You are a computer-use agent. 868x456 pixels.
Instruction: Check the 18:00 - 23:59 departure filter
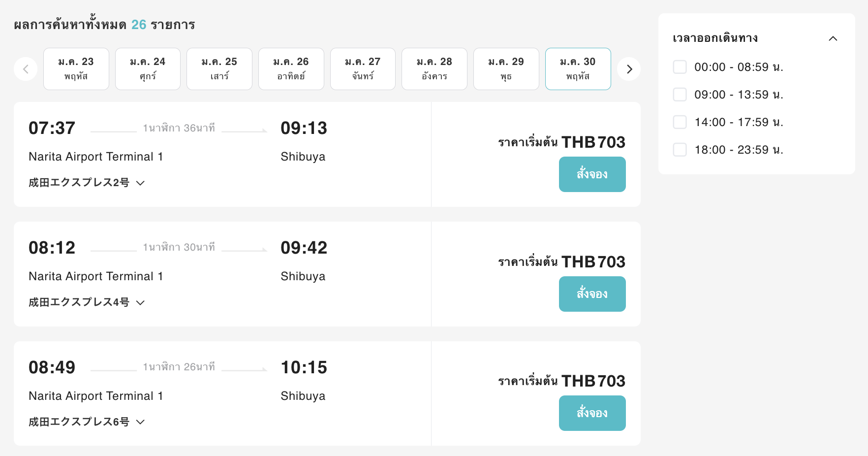pyautogui.click(x=680, y=150)
